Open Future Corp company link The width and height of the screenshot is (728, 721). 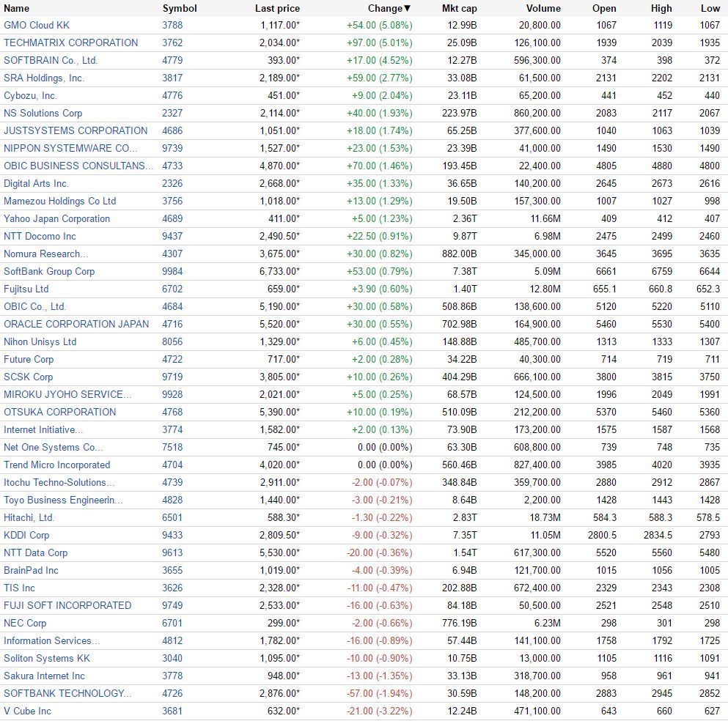pyautogui.click(x=29, y=360)
